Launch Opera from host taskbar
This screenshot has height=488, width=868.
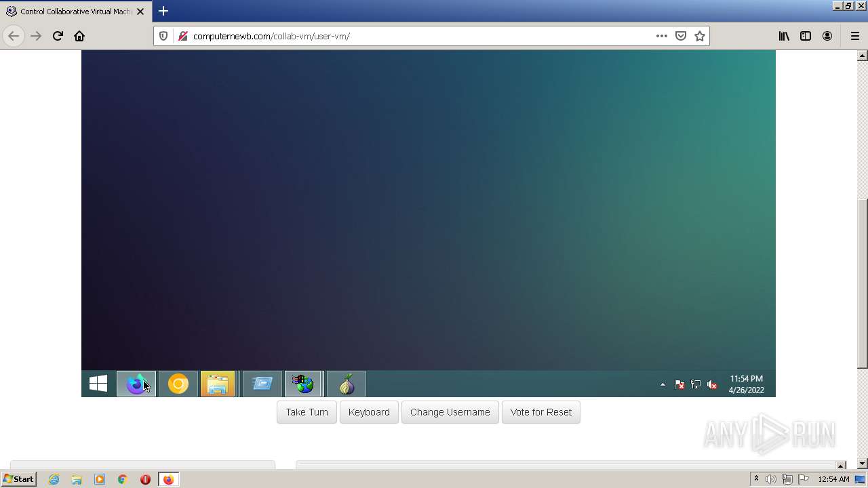(x=145, y=479)
